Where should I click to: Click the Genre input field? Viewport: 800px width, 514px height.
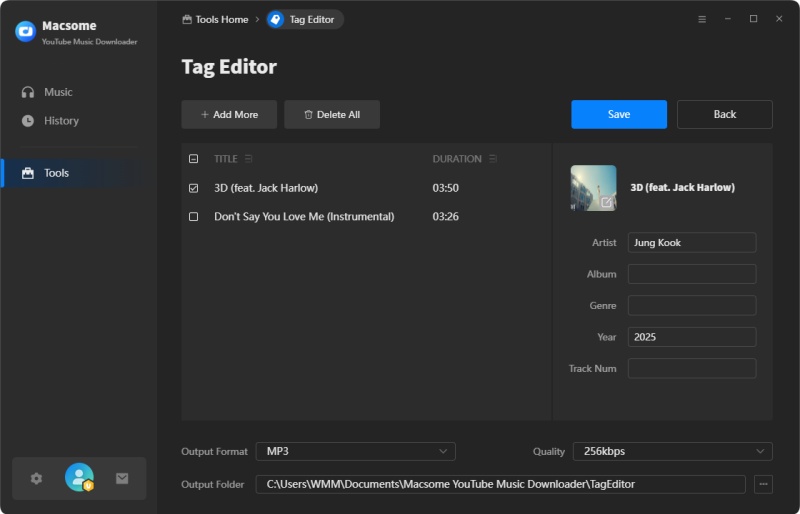(692, 305)
